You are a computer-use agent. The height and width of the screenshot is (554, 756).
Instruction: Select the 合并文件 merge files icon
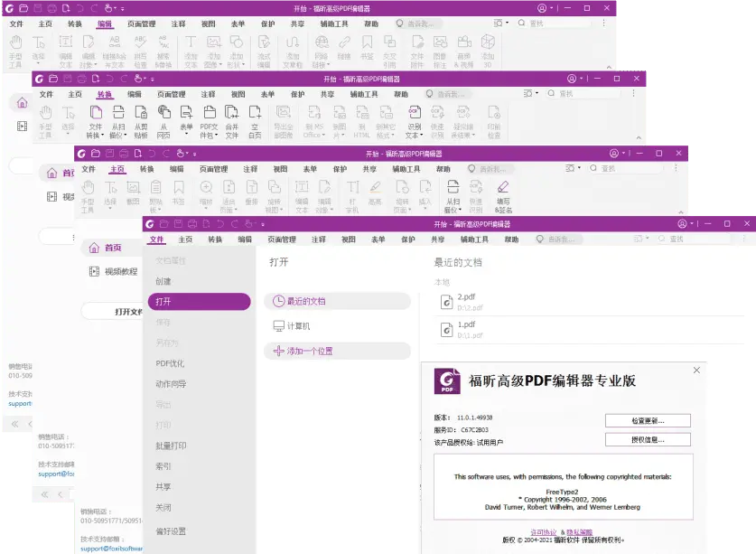(231, 113)
